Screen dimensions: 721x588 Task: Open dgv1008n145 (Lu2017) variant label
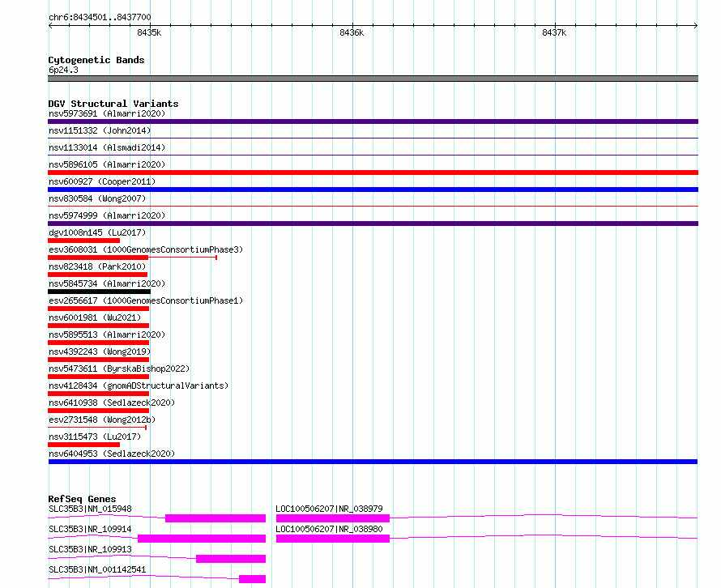(x=97, y=232)
